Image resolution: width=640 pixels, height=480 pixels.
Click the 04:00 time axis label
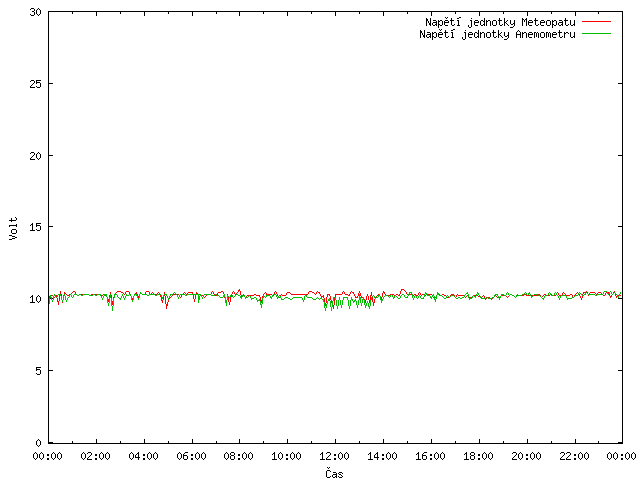(143, 456)
